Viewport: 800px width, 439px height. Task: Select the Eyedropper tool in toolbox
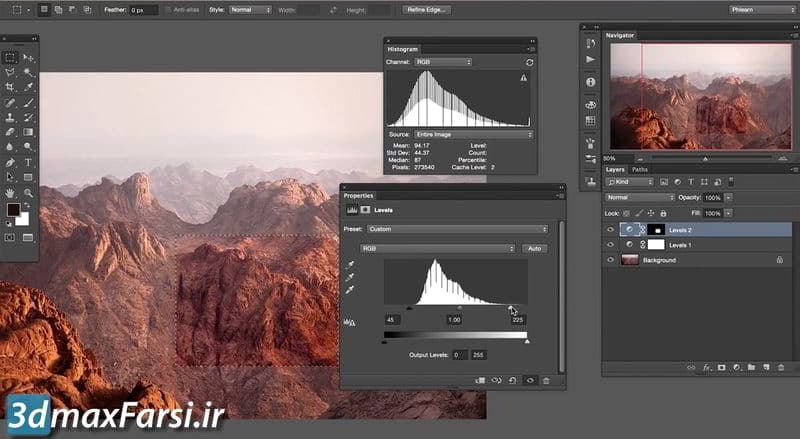pyautogui.click(x=28, y=87)
